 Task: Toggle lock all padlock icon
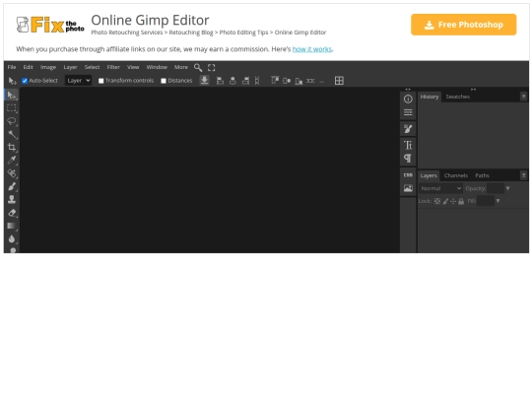(x=461, y=201)
